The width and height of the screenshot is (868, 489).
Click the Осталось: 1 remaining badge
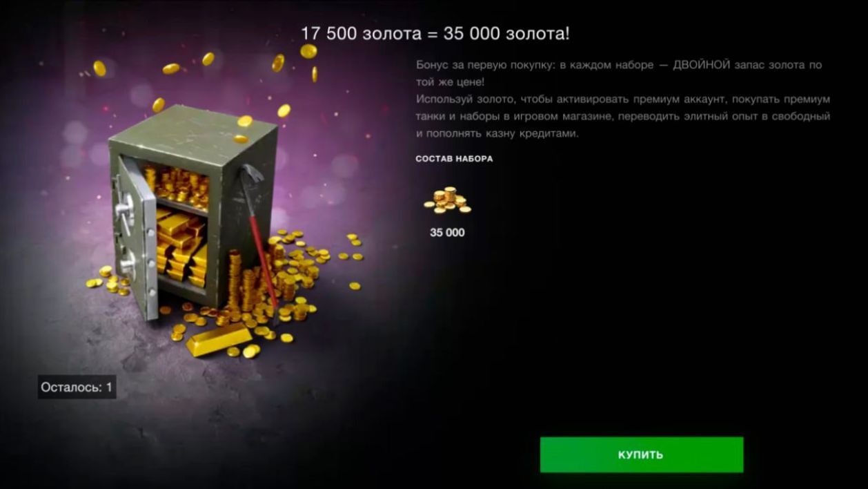coord(77,387)
